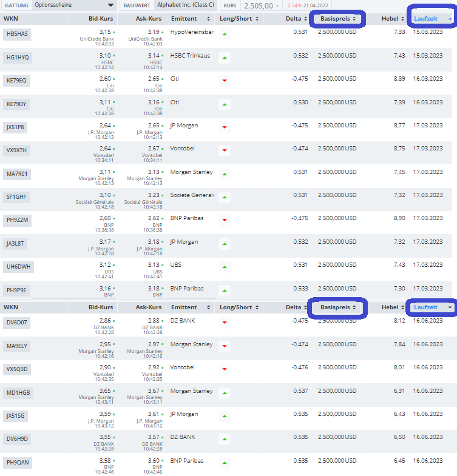Click the Hebel value 6,31
The width and height of the screenshot is (457, 476).
point(399,391)
